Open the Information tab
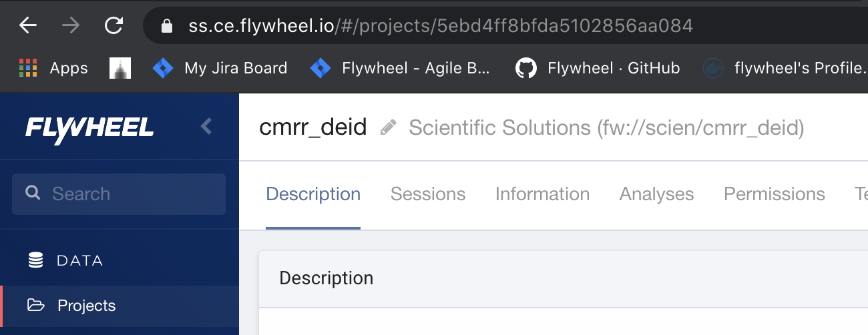 click(542, 194)
